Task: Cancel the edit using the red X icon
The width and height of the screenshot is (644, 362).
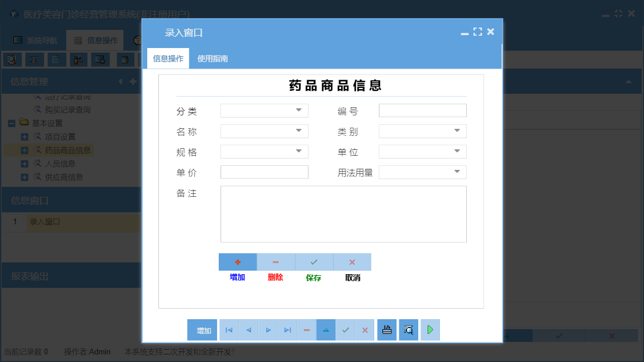Action: click(x=365, y=330)
